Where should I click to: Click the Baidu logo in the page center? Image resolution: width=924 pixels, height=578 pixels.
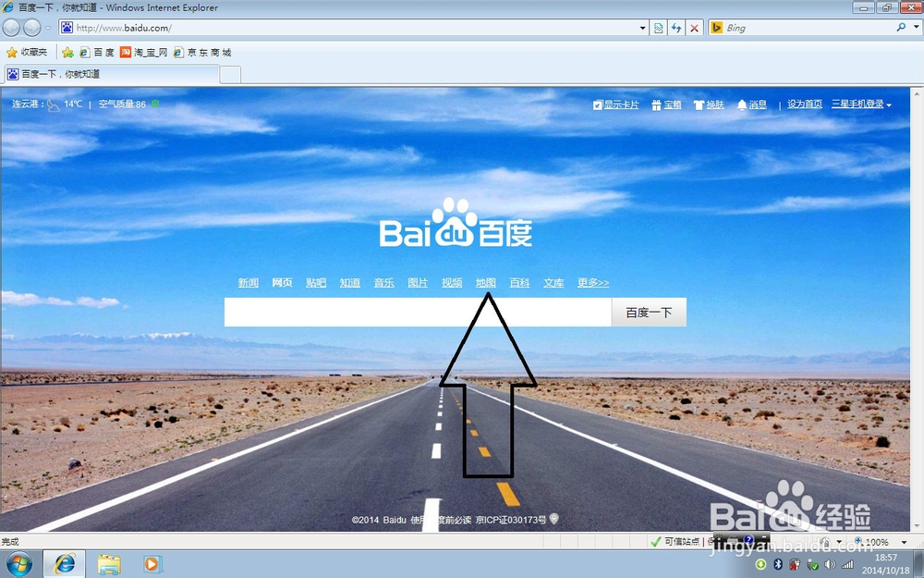[x=456, y=223]
